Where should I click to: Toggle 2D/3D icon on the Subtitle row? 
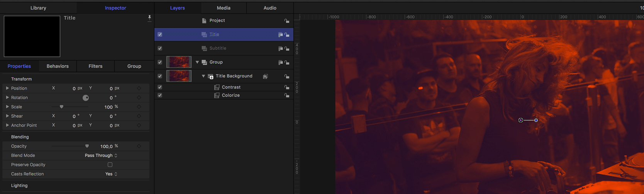(x=281, y=49)
